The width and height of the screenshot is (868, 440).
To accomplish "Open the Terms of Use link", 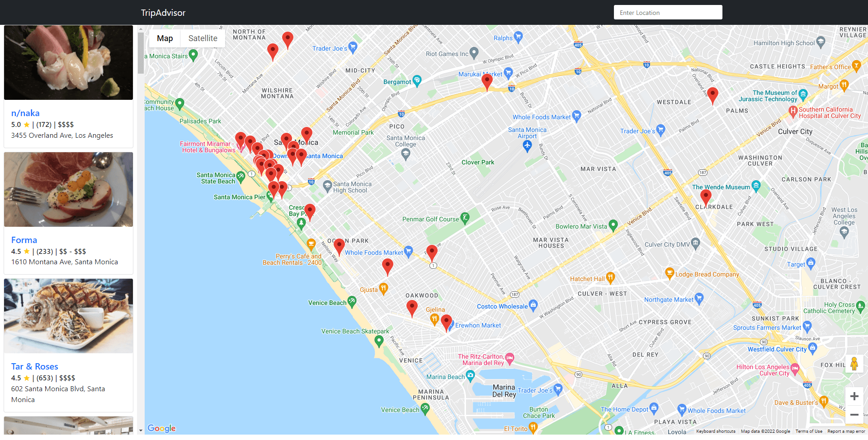I will click(809, 431).
